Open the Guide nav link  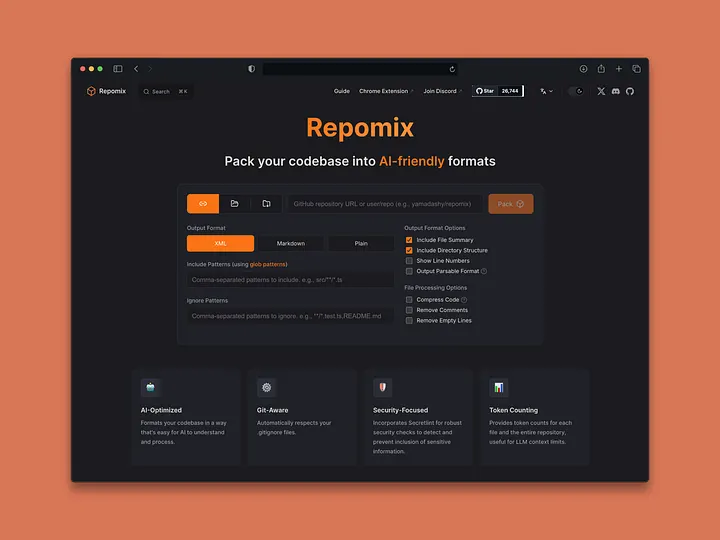(342, 91)
